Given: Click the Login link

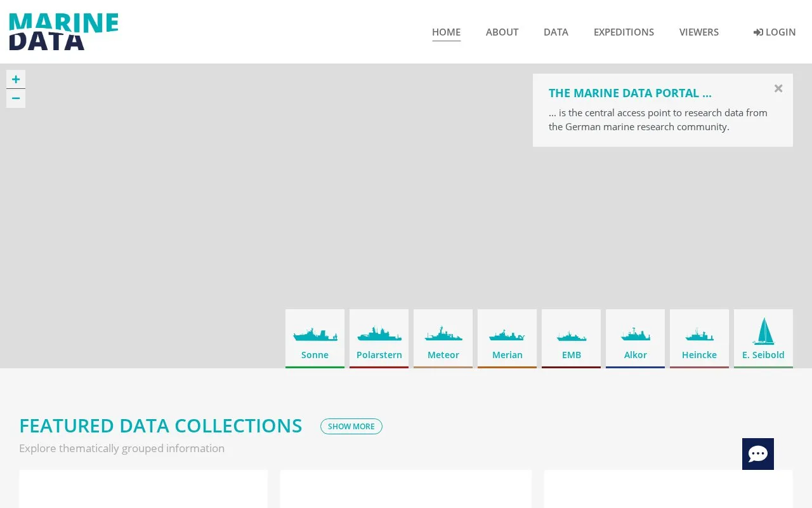Looking at the screenshot, I should [x=775, y=32].
